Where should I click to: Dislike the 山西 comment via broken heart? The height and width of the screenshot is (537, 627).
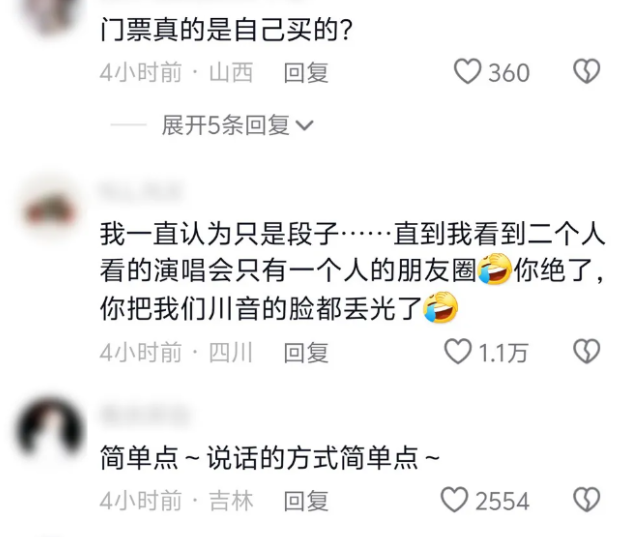pyautogui.click(x=587, y=72)
